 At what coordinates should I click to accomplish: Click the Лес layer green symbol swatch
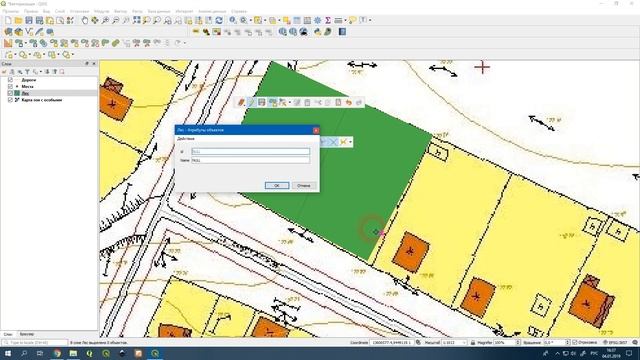[17, 93]
